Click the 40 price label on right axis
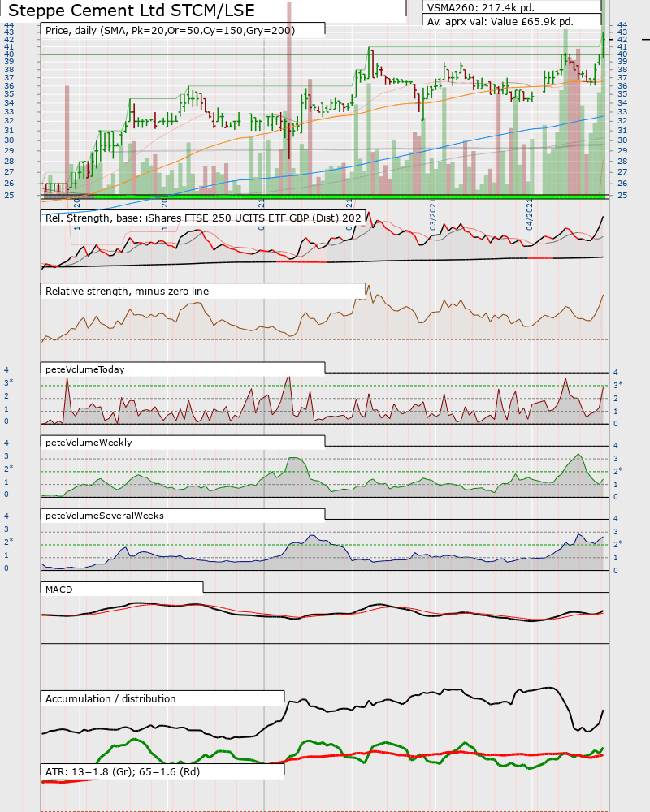 click(622, 54)
